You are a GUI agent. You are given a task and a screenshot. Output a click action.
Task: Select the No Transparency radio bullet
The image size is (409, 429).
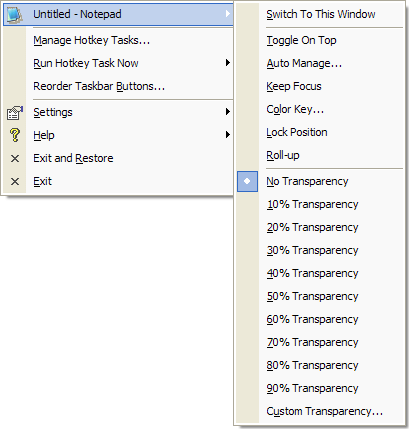247,182
